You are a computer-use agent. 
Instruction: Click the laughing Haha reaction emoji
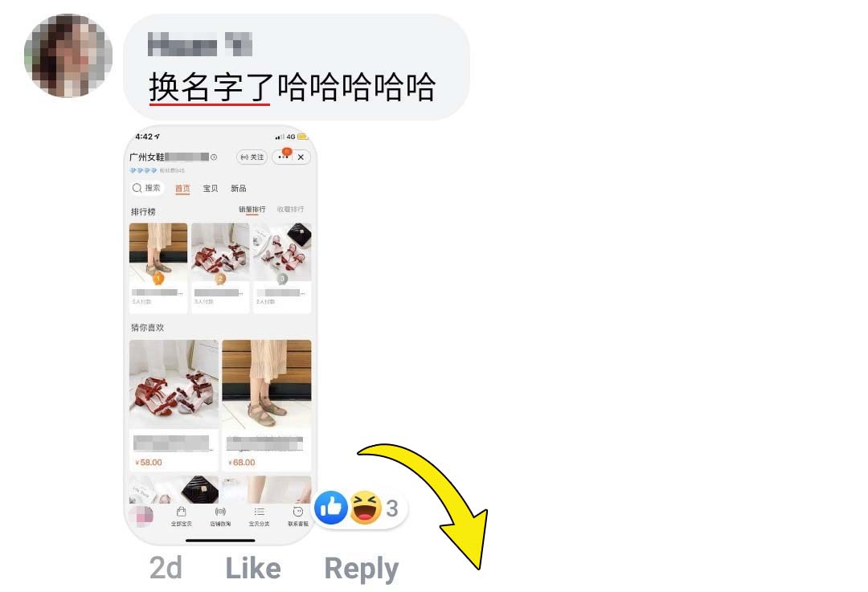coord(366,508)
